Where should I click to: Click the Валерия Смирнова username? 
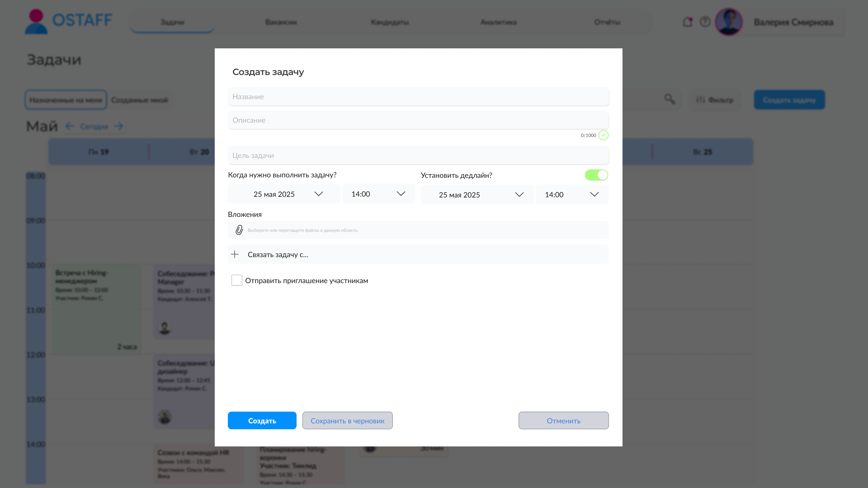click(794, 22)
